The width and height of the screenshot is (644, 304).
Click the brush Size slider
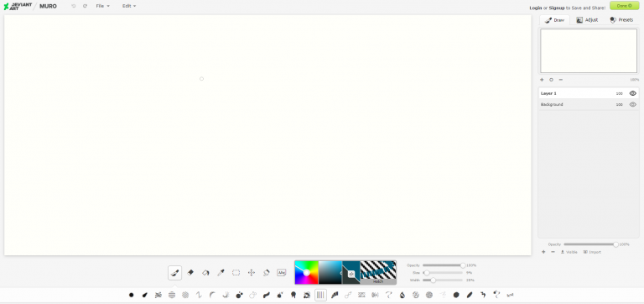click(x=443, y=273)
